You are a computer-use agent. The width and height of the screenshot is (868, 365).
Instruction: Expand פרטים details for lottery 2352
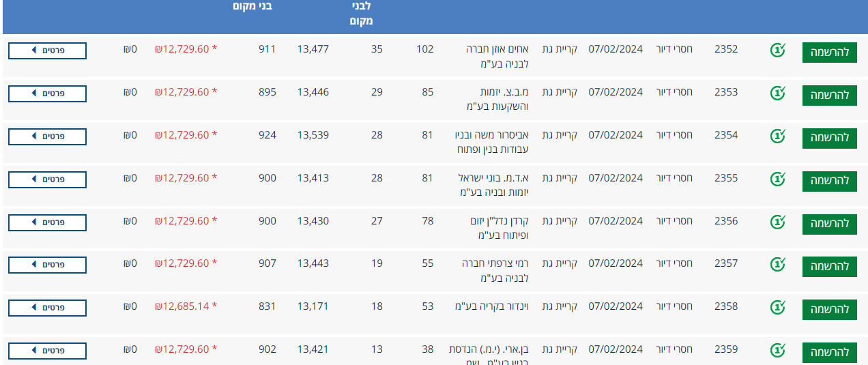point(47,50)
